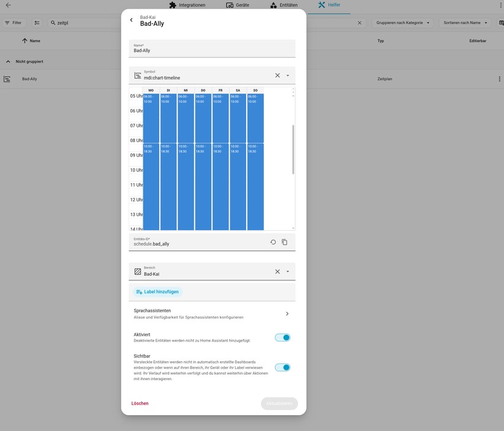The width and height of the screenshot is (504, 431).
Task: Select Sunday 10:00-18:30 schedule block
Action: coord(255,187)
